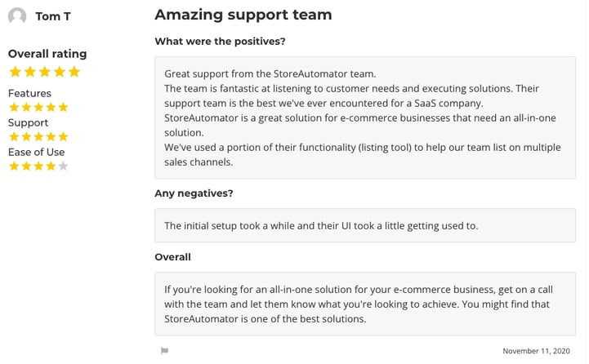Click the Support label
Viewport: 589px width, 364px height.
pos(28,123)
